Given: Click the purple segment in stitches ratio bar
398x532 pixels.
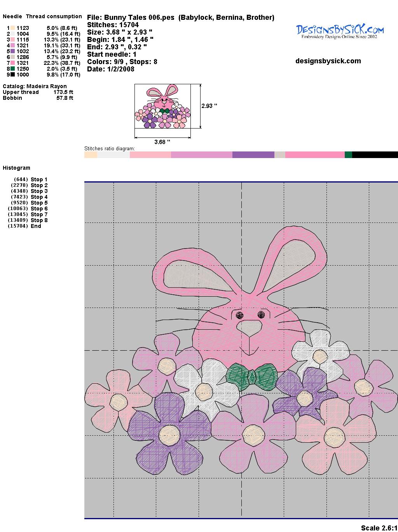Looking at the screenshot, I should (x=253, y=155).
